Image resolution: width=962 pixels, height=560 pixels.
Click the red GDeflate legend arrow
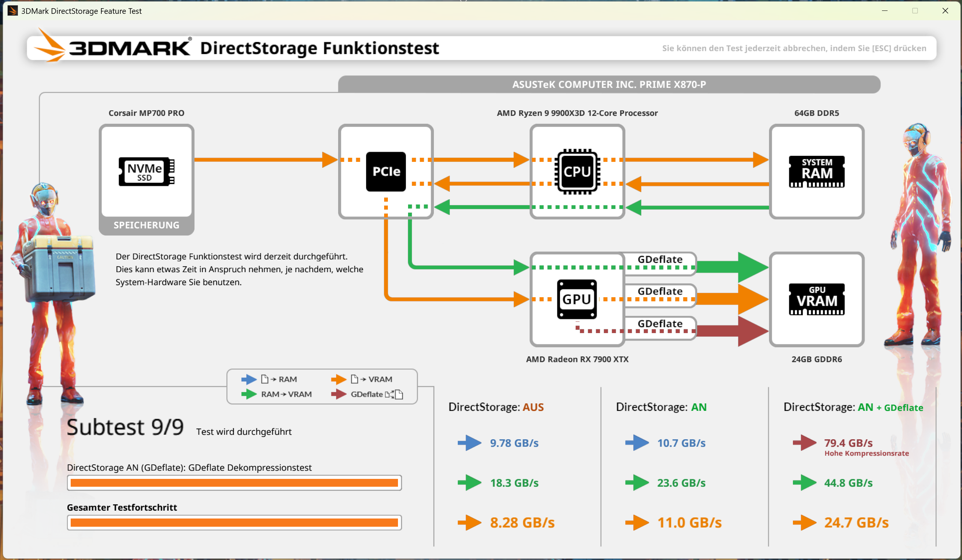pos(338,394)
